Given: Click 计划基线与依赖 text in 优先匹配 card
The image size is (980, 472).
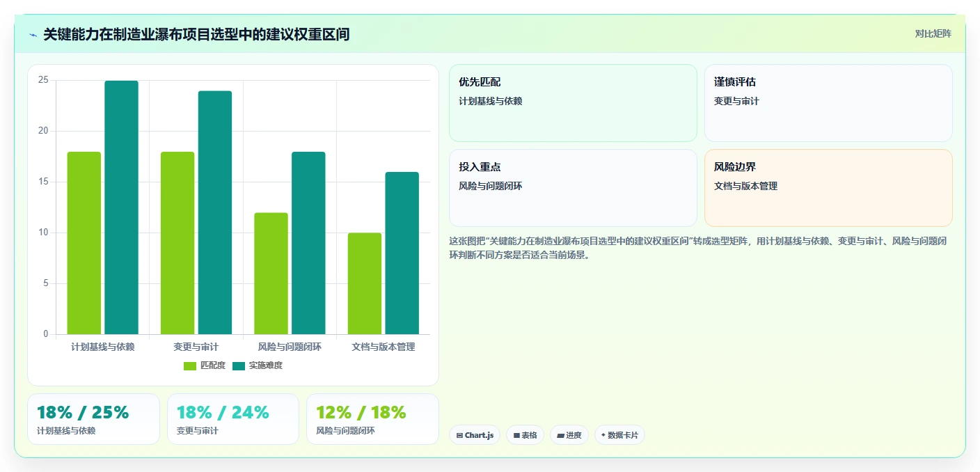Looking at the screenshot, I should [490, 101].
